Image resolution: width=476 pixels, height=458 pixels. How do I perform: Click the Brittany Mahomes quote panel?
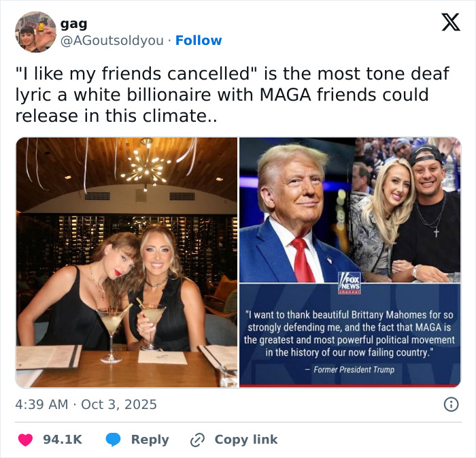(350, 333)
